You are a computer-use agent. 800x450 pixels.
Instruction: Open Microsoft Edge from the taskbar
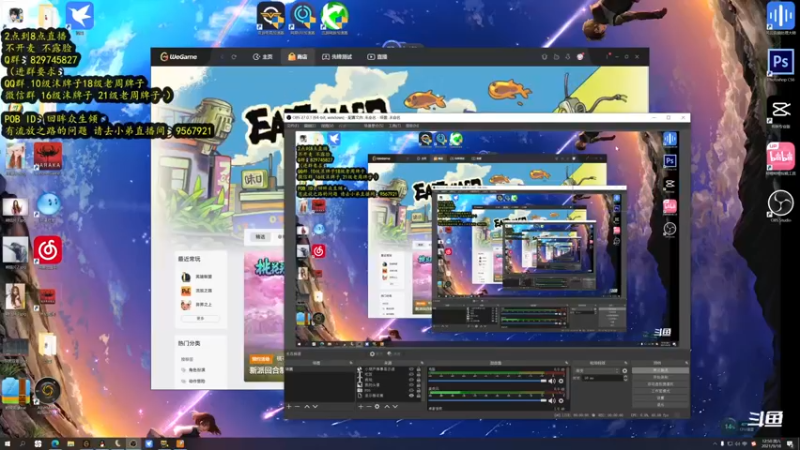[55, 444]
